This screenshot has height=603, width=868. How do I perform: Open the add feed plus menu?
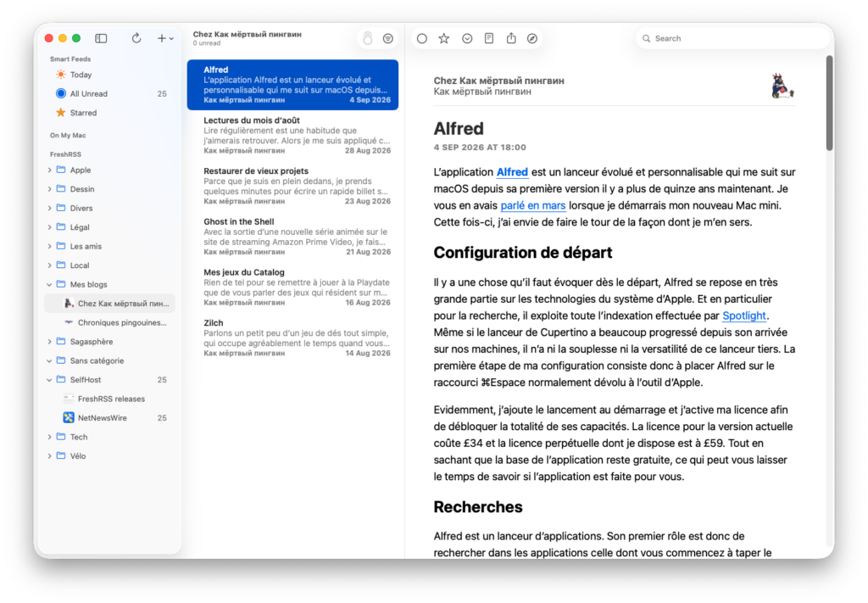click(x=164, y=38)
